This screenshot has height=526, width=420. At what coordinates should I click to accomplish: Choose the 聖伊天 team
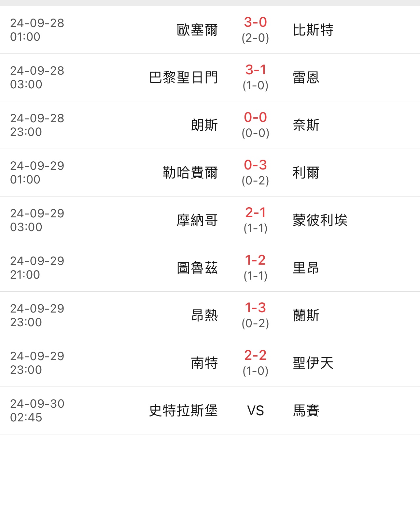pyautogui.click(x=313, y=363)
